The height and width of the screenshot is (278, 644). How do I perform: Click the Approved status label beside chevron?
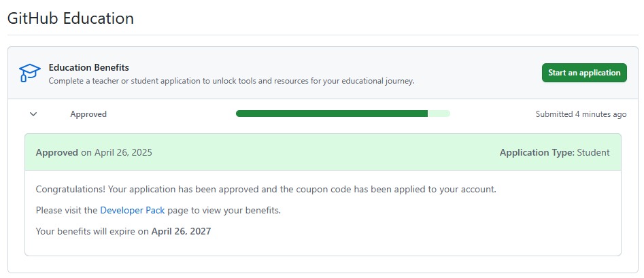tap(88, 114)
